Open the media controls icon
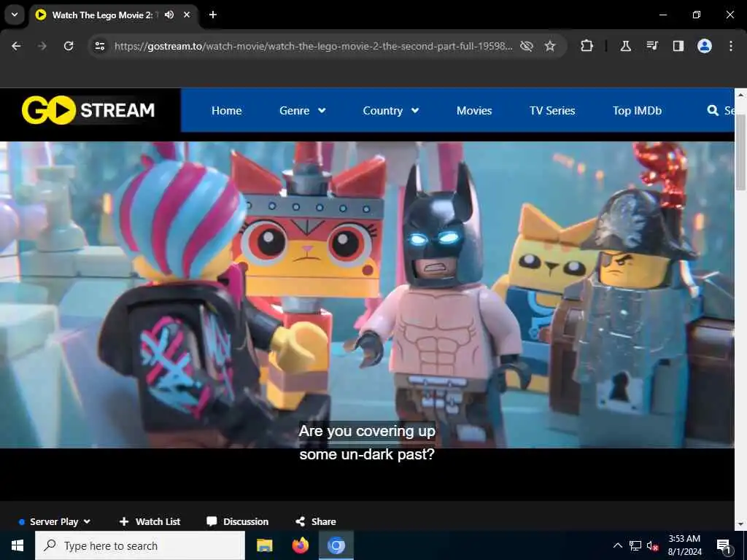The height and width of the screenshot is (560, 747). [652, 46]
